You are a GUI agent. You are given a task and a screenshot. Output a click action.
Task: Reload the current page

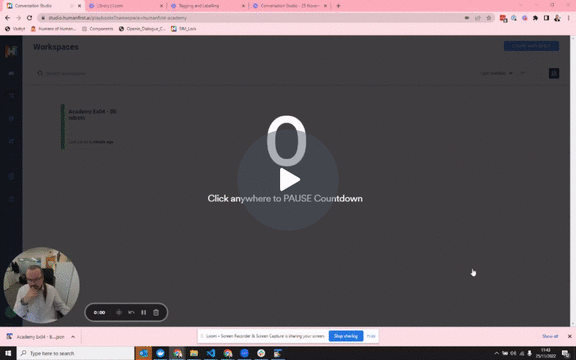(x=29, y=18)
